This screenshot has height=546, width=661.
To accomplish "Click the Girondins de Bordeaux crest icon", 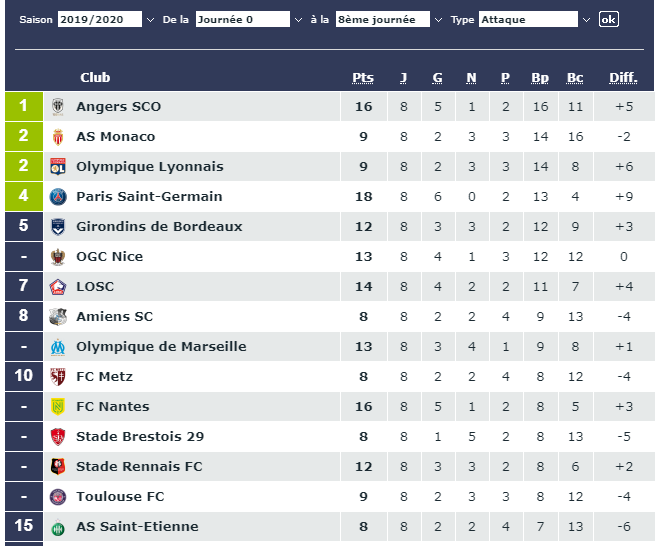I will point(58,227).
